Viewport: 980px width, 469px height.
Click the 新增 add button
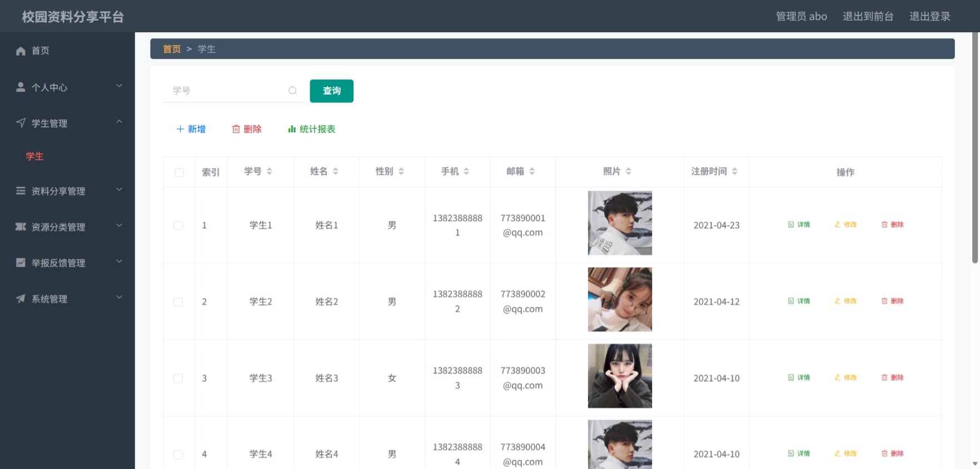point(191,129)
